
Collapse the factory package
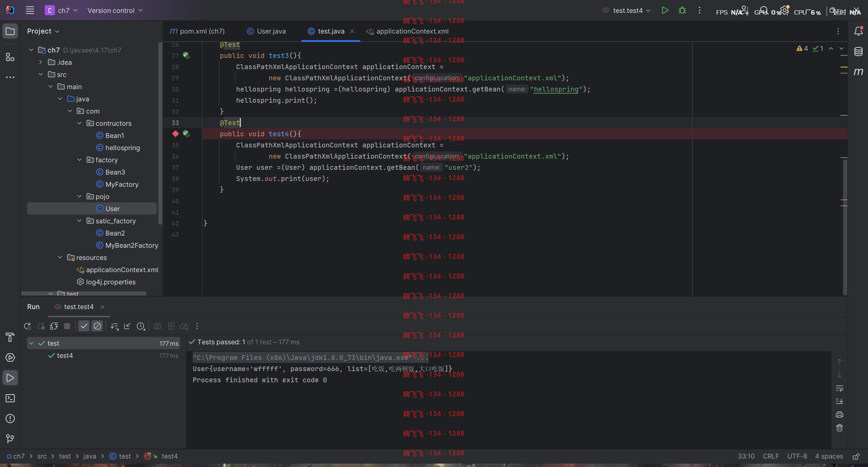79,160
